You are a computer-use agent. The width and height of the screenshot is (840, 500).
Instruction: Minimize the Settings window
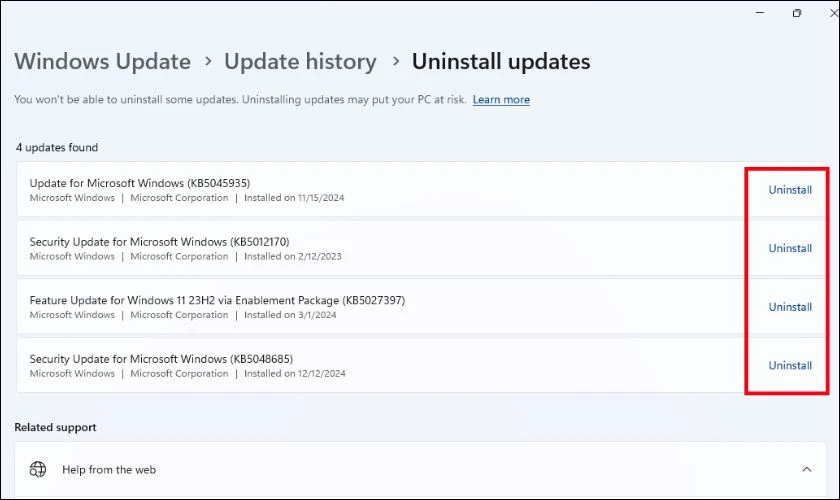[x=760, y=12]
